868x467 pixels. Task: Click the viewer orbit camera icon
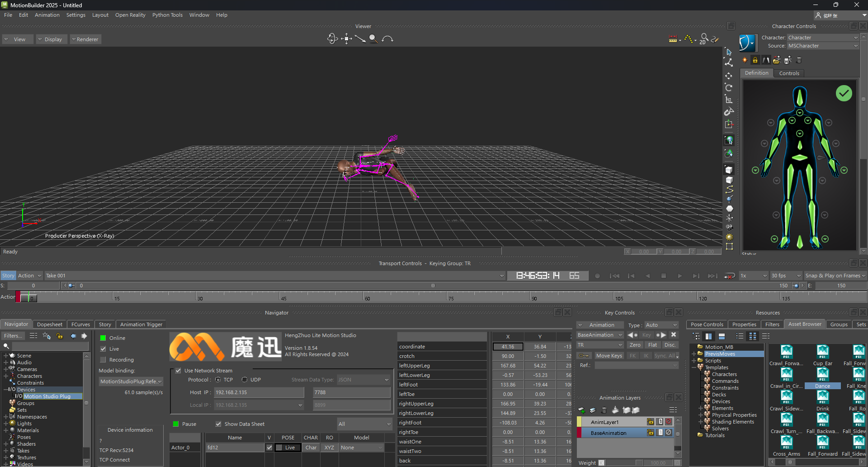tap(332, 39)
